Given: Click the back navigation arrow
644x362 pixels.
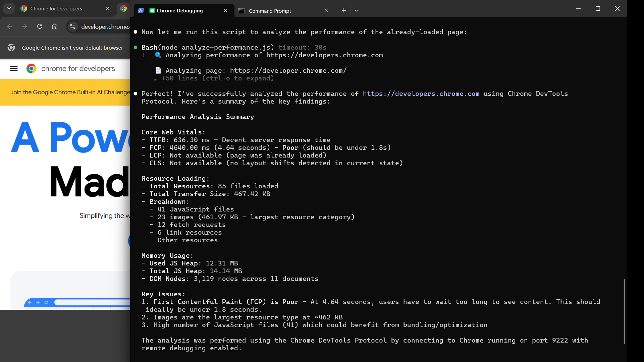Looking at the screenshot, I should (10, 26).
